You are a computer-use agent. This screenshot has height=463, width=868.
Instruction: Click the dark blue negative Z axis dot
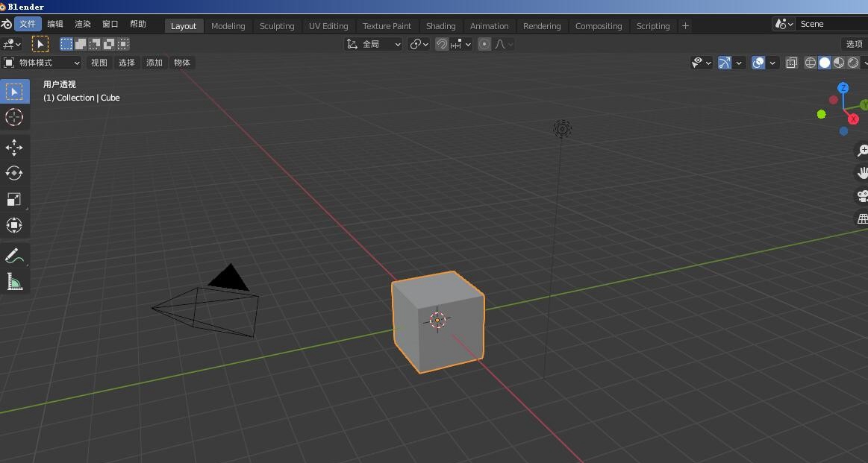(x=843, y=131)
